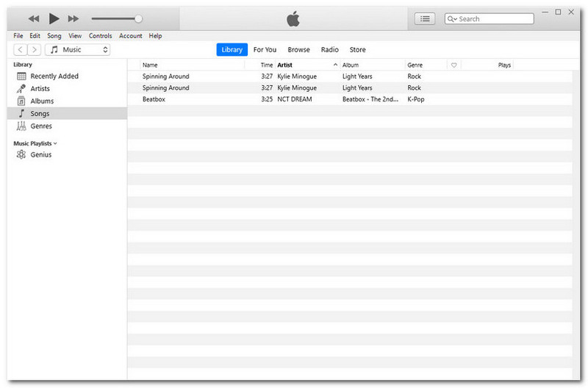The height and width of the screenshot is (388, 588).
Task: Adjust the volume slider knob
Action: click(138, 18)
